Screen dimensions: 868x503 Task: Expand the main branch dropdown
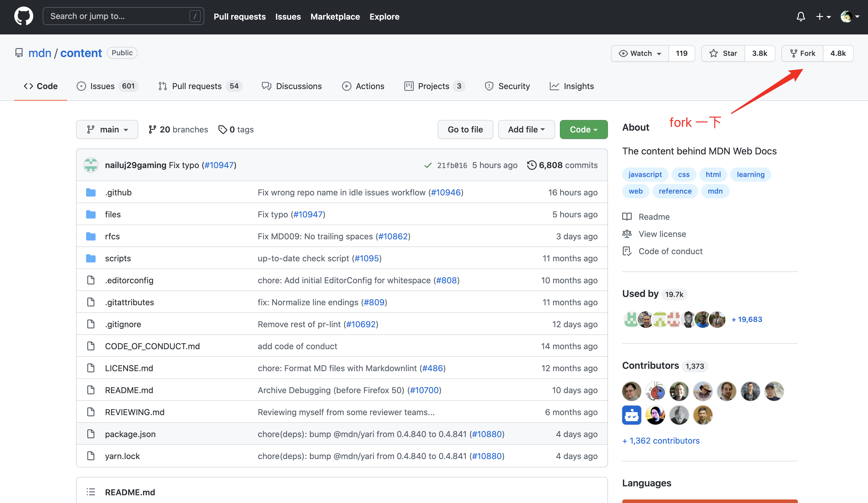[x=107, y=129]
